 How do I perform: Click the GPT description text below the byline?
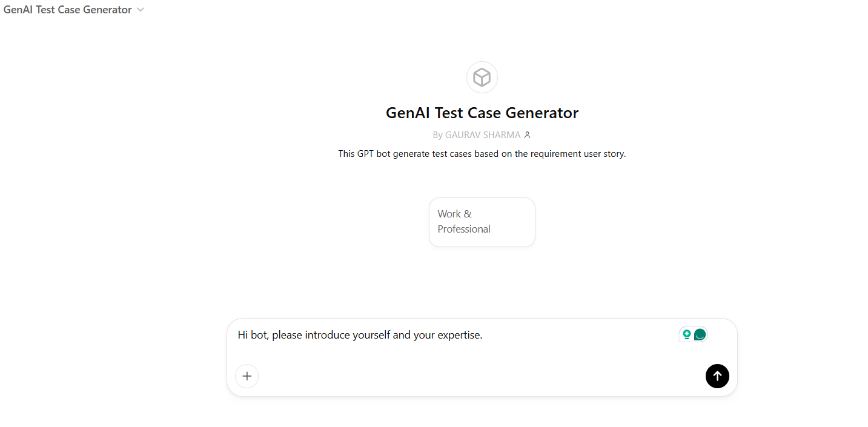point(482,153)
